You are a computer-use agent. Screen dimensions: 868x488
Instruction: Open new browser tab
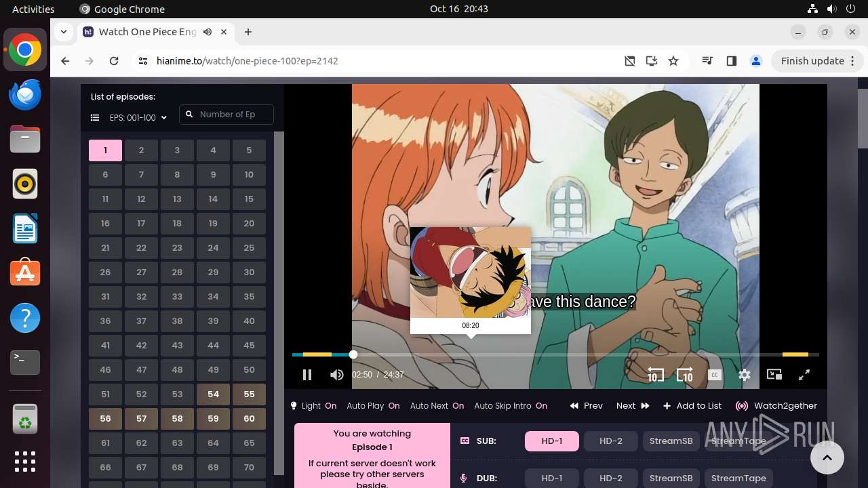248,32
